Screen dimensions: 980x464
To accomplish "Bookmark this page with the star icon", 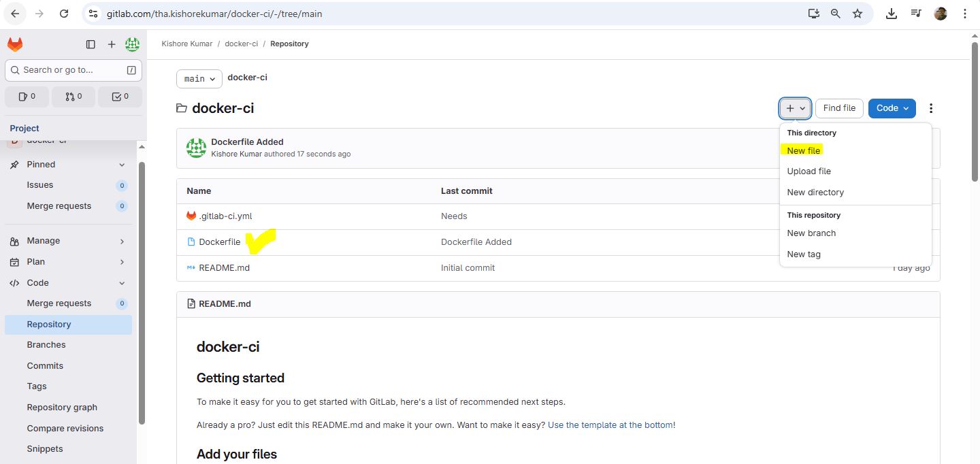I will 857,14.
